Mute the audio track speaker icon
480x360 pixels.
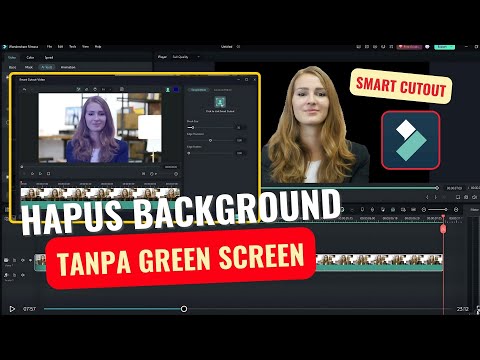click(23, 275)
